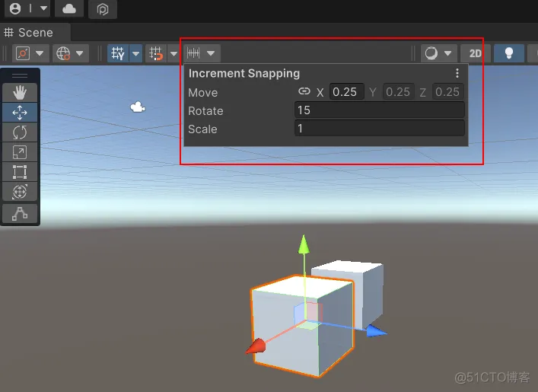The image size is (538, 392).
Task: Click the cloud gizmo icon in scene
Action: pos(138,107)
